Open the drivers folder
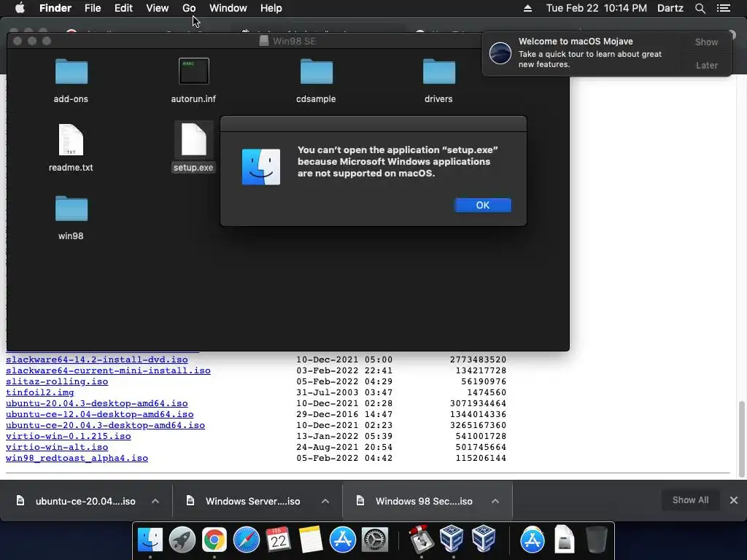The image size is (747, 560). click(x=438, y=72)
